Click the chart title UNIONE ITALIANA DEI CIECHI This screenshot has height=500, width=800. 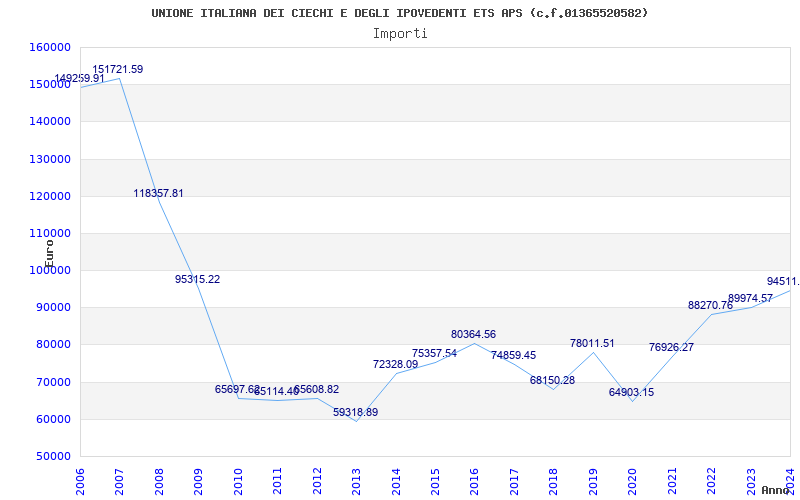[400, 13]
